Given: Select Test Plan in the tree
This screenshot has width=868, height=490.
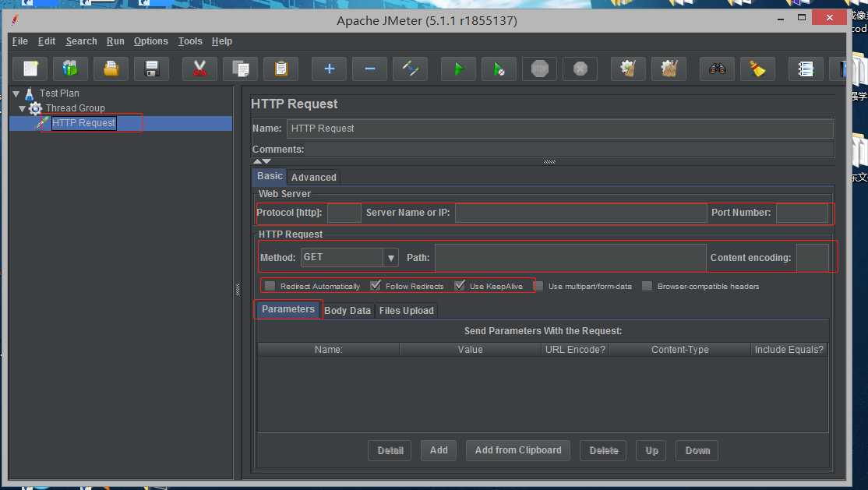Looking at the screenshot, I should pos(59,93).
